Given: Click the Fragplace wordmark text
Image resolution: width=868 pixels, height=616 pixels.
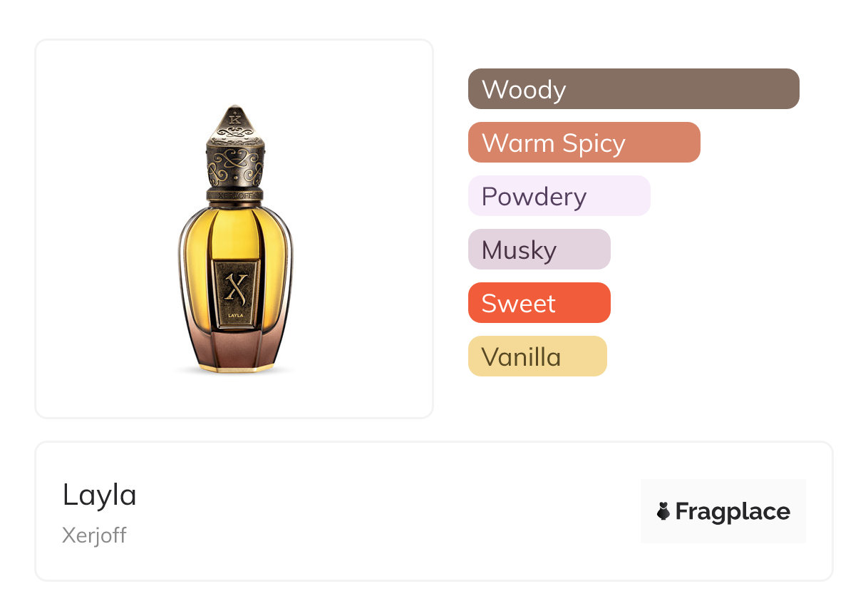Looking at the screenshot, I should coord(732,511).
